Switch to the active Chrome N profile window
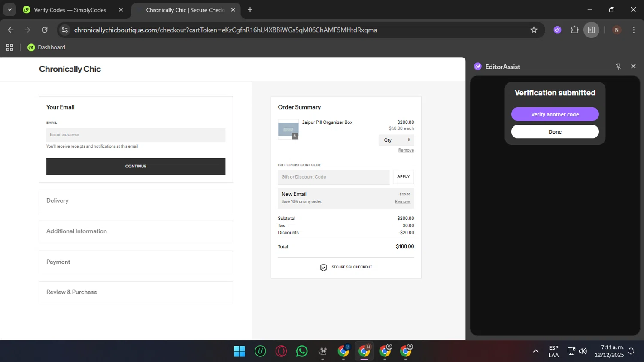Viewport: 644px width, 362px height. (365, 351)
